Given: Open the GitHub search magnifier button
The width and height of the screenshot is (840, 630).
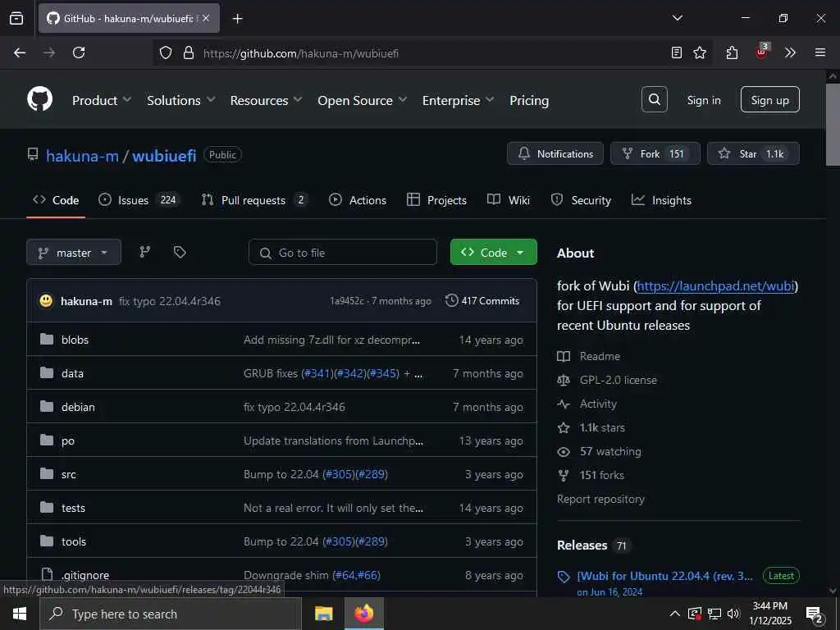Looking at the screenshot, I should coord(654,99).
